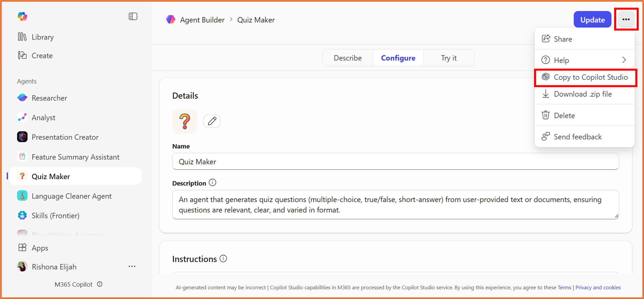
Task: Click the Quiz Maker breadcrumb text
Action: [x=256, y=20]
